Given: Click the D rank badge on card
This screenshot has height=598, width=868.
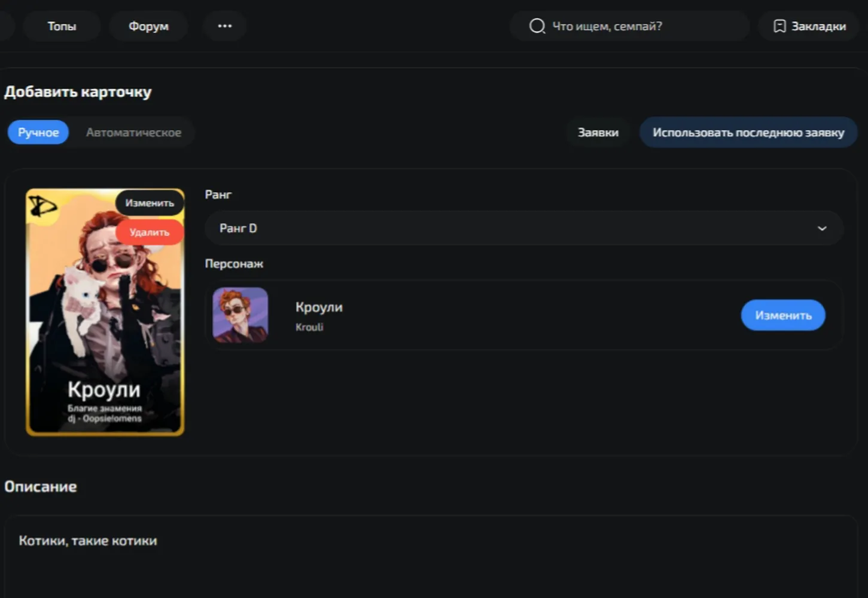Looking at the screenshot, I should [x=43, y=207].
